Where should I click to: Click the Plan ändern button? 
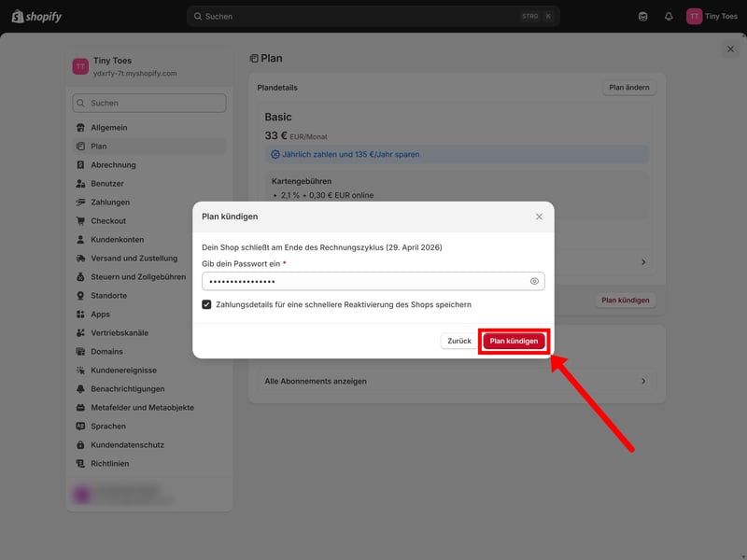pos(628,88)
